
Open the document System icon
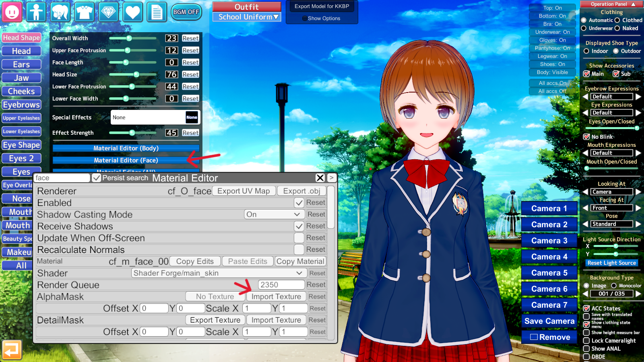pyautogui.click(x=157, y=12)
